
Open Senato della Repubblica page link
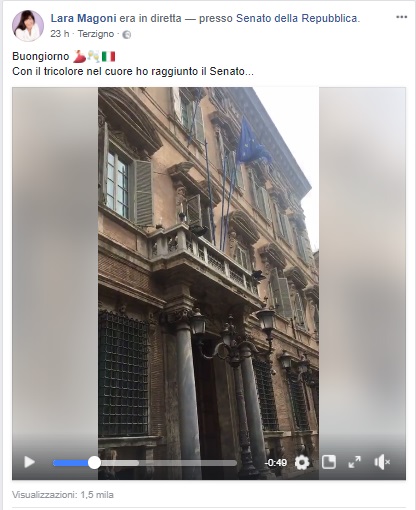297,18
